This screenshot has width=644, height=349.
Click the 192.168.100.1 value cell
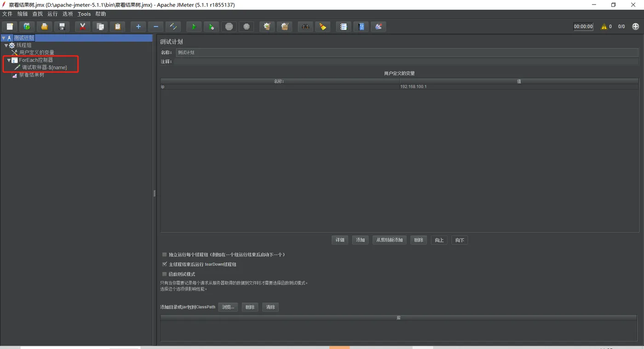coord(518,87)
